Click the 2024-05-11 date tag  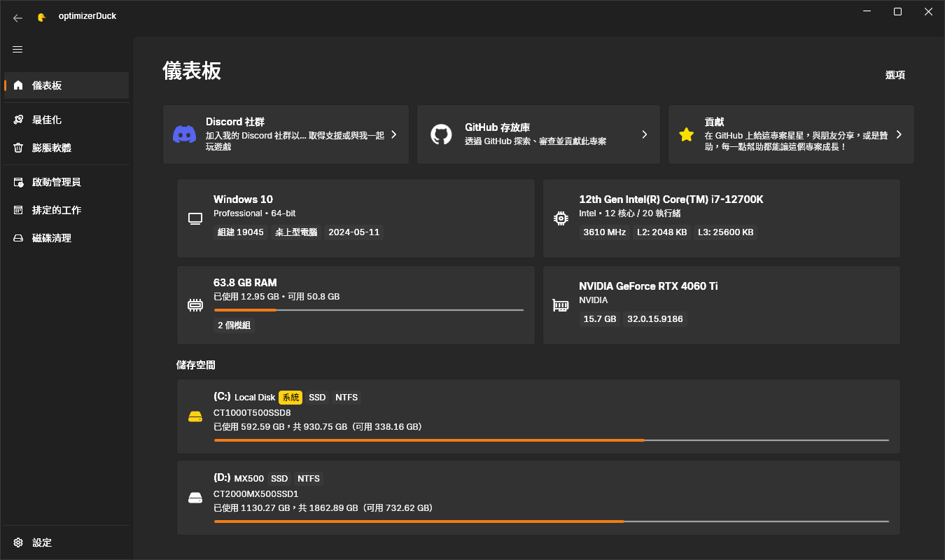(x=353, y=232)
